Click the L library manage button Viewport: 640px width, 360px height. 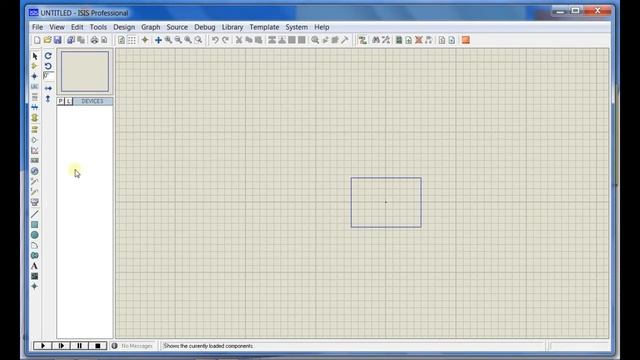click(x=69, y=101)
